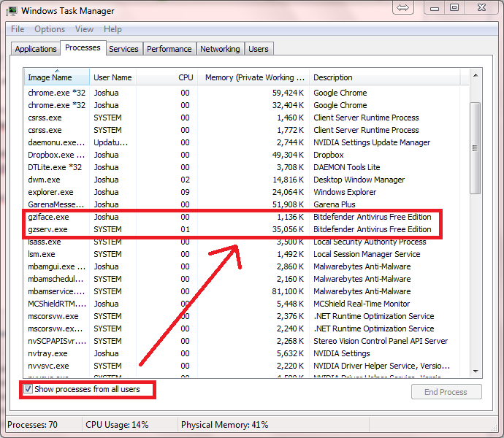The height and width of the screenshot is (438, 504).
Task: Maximize the Task Manager window
Action: (454, 8)
